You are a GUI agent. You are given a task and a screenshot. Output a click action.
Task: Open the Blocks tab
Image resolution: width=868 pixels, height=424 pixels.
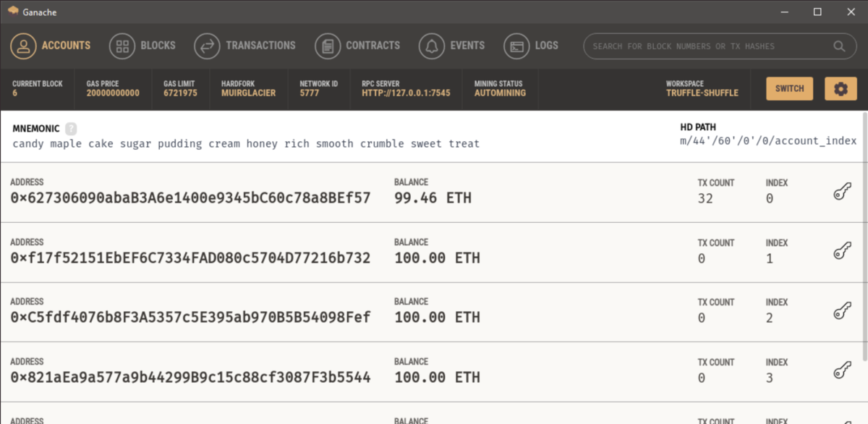(x=142, y=46)
